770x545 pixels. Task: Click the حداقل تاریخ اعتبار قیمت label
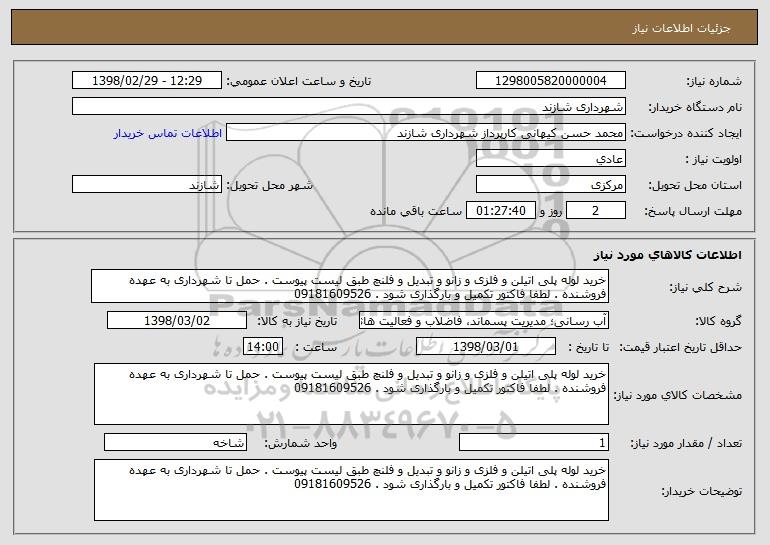click(x=680, y=347)
